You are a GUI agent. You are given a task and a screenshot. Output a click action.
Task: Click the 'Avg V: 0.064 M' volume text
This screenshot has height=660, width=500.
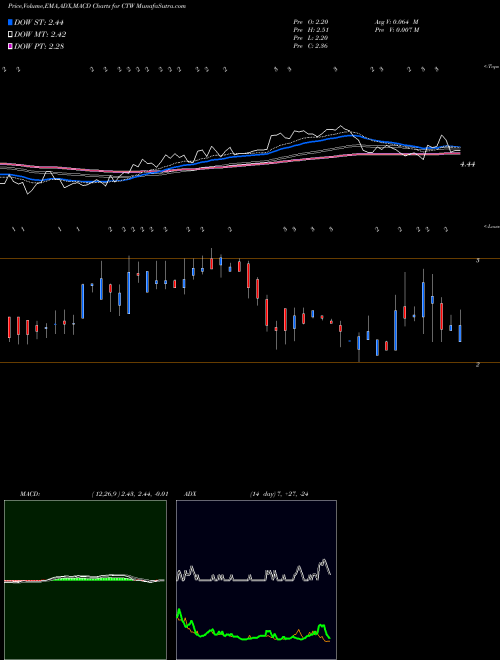pyautogui.click(x=396, y=22)
